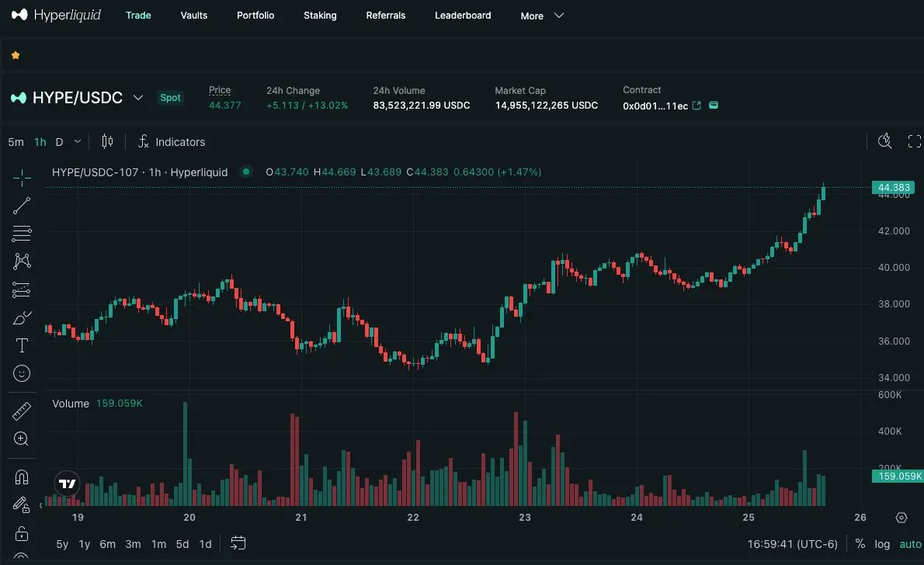Toggle the magnet snap mode
This screenshot has width=924, height=565.
[22, 477]
